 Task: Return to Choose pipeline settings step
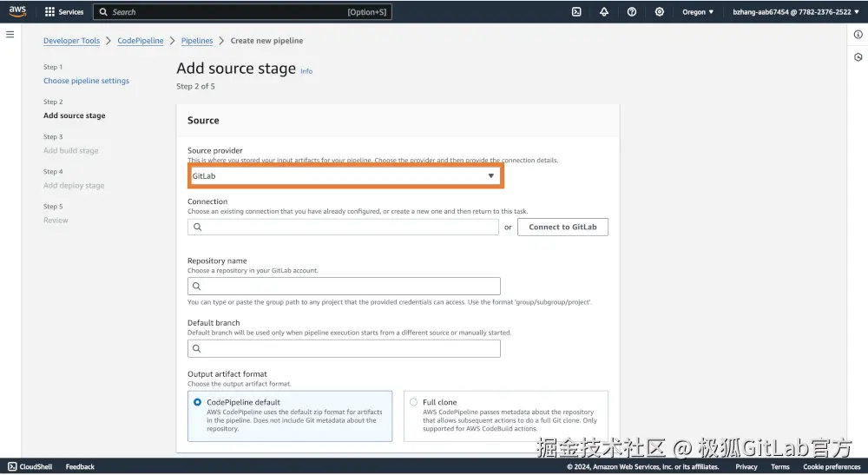[86, 80]
